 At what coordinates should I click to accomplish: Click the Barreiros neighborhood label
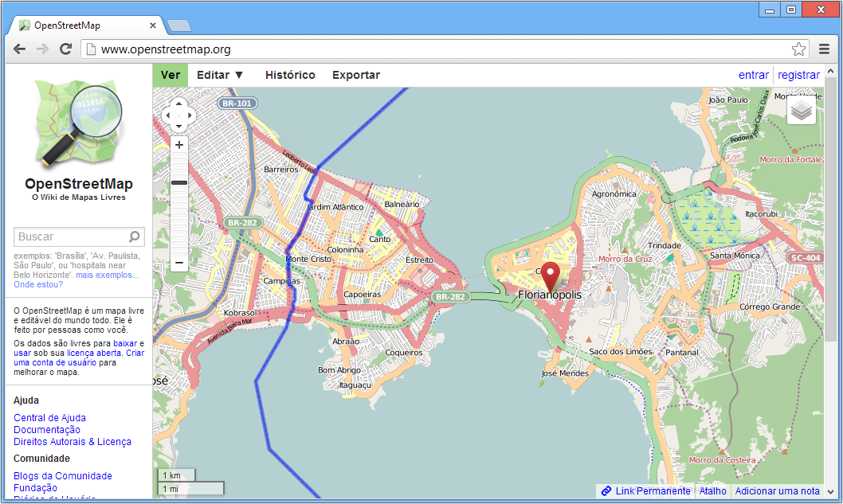[x=281, y=170]
